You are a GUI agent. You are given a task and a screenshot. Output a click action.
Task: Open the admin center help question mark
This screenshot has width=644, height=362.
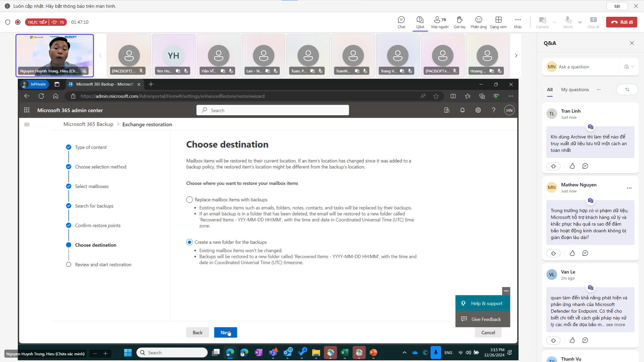(493, 110)
